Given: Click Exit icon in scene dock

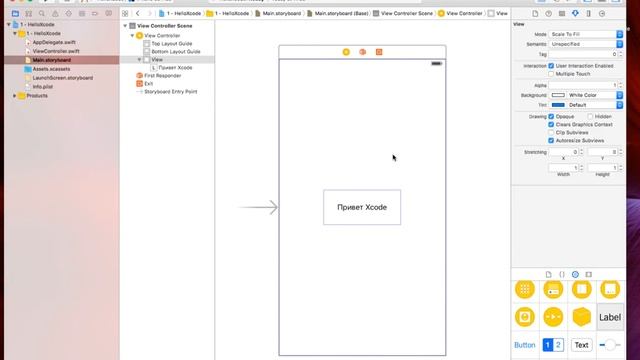Looking at the screenshot, I should 379,52.
